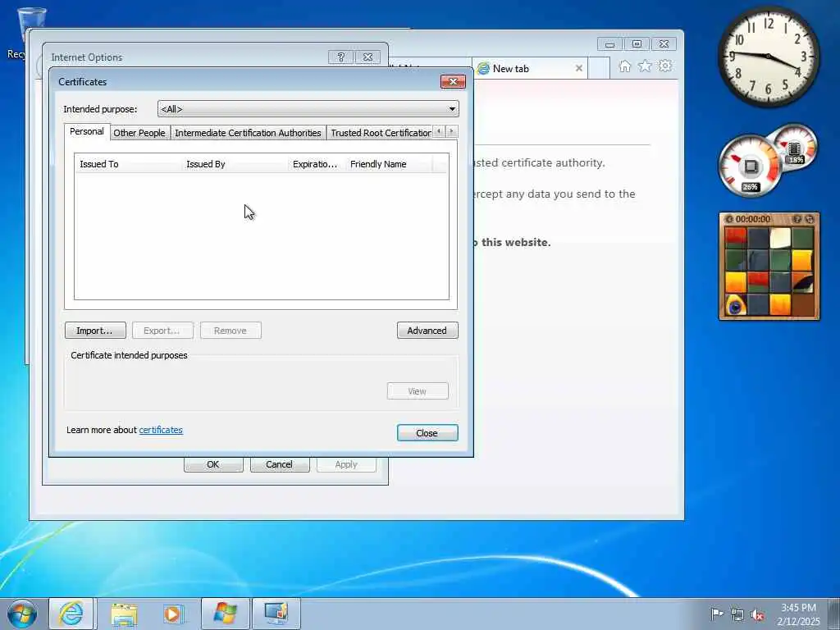Maximize the Internet Explorer window
Viewport: 840px width, 630px height.
click(x=637, y=44)
